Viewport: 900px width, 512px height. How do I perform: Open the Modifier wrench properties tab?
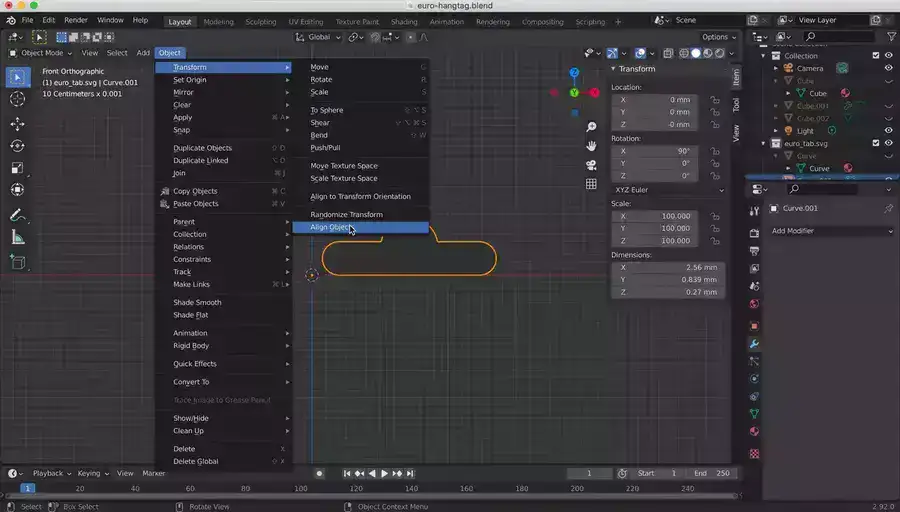(754, 344)
